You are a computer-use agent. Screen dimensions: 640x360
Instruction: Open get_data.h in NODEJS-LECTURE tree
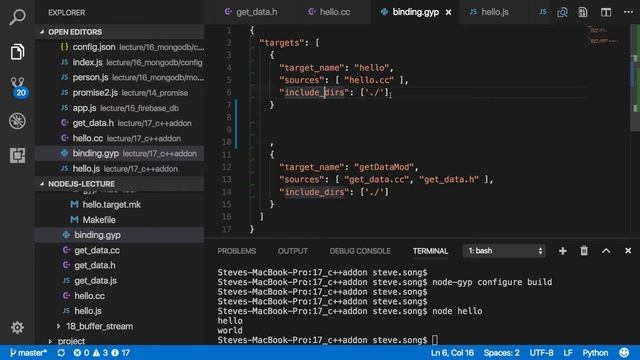[120, 265]
